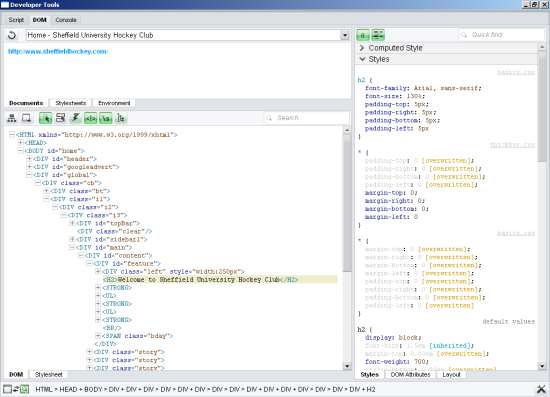Switch to the bottom Stylesheet tab
The image size is (550, 397).
[48, 375]
